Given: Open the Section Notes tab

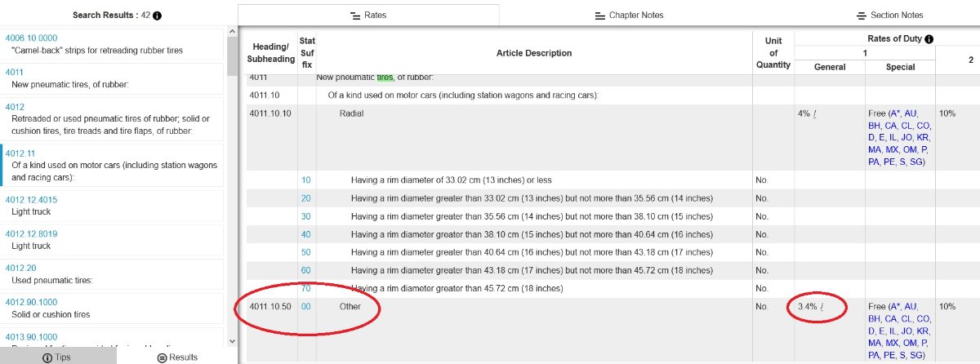Looking at the screenshot, I should [889, 16].
